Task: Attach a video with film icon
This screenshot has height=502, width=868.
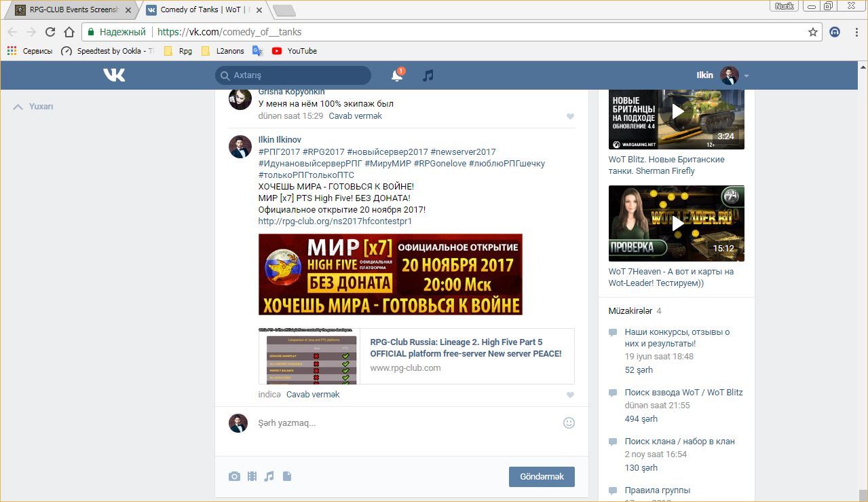Action: pyautogui.click(x=252, y=477)
